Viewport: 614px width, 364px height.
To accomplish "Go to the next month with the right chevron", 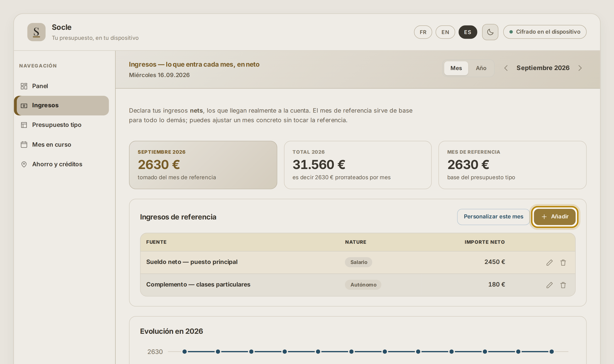I will click(x=580, y=68).
